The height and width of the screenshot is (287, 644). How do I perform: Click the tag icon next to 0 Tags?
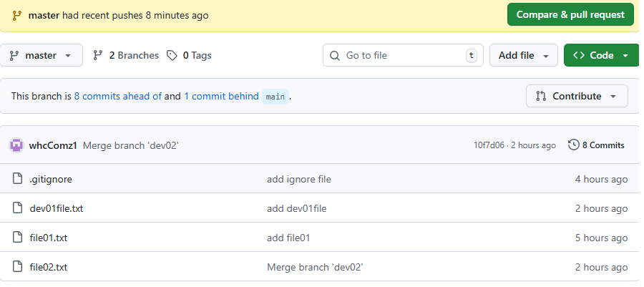coord(172,55)
